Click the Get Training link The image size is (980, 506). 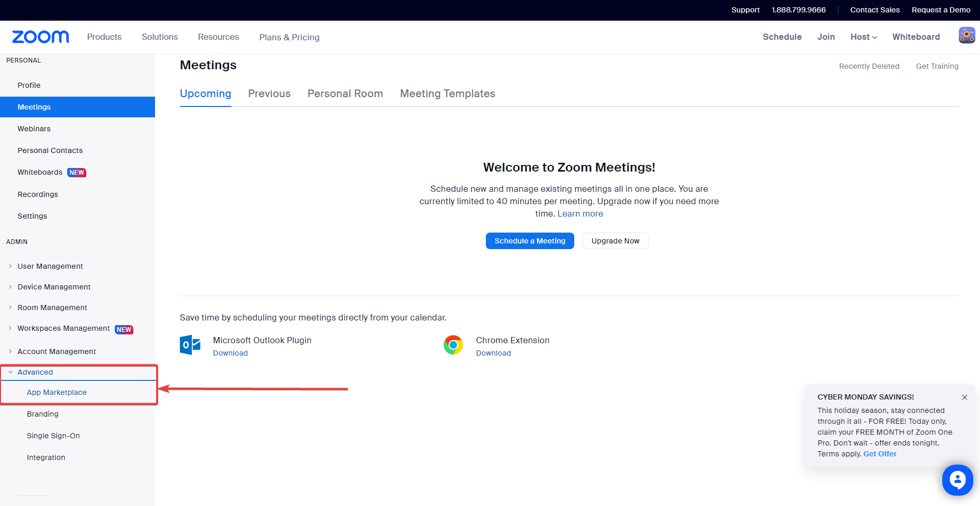937,66
